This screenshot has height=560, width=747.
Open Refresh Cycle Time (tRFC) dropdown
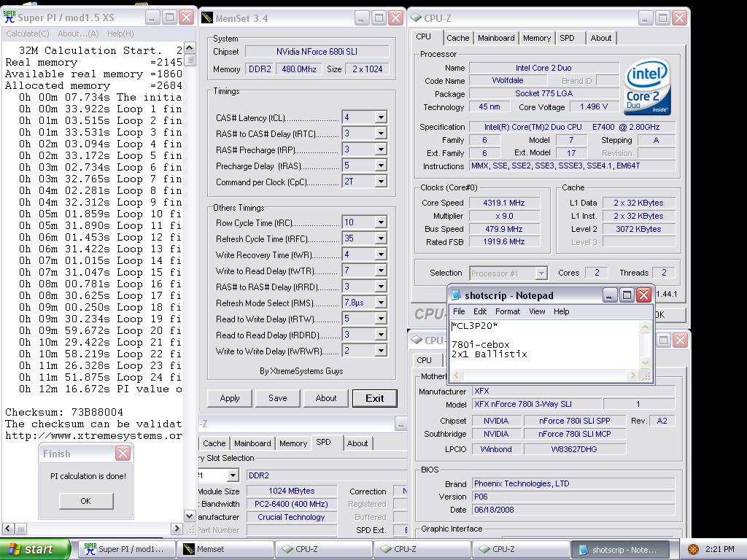381,238
